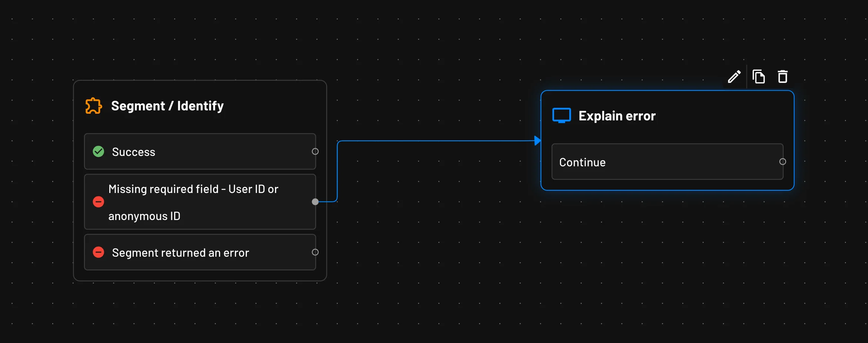Screen dimensions: 868x343
Task: Click the red minus icon beside Segment returned an error
Action: pyautogui.click(x=98, y=252)
